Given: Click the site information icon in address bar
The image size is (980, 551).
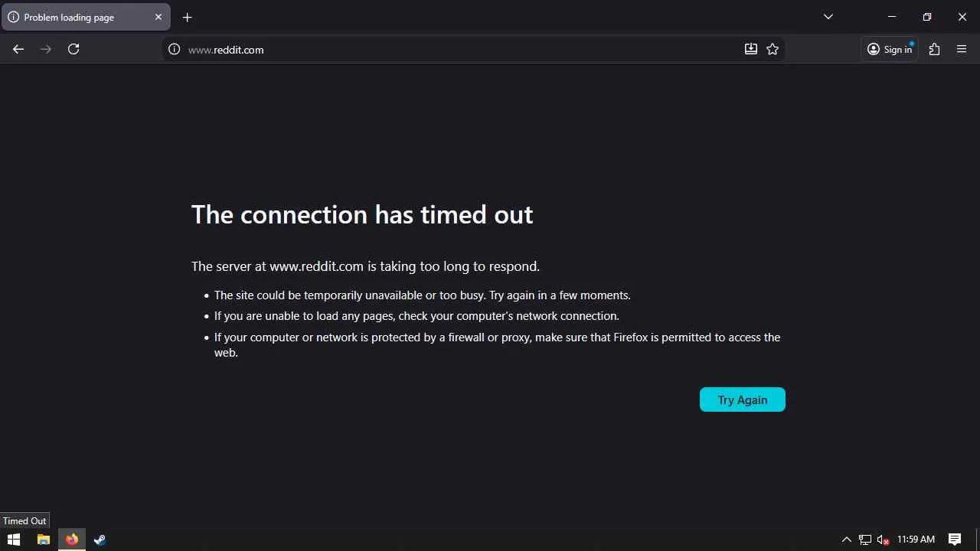Looking at the screenshot, I should click(x=174, y=49).
